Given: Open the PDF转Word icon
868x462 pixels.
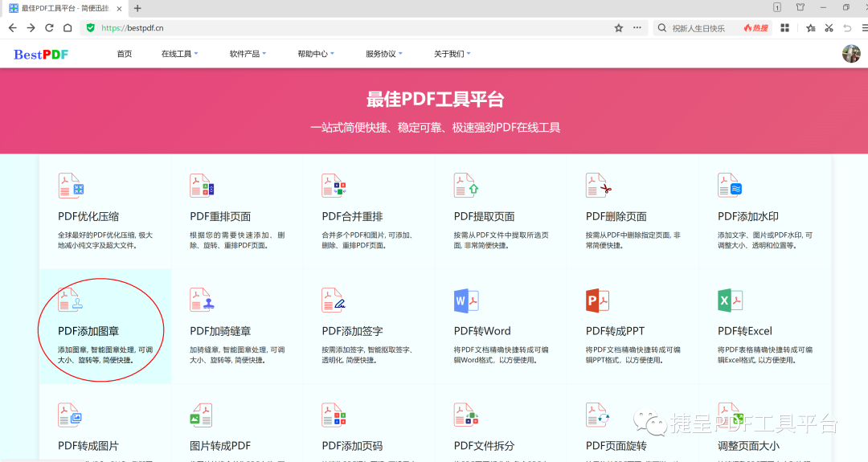Looking at the screenshot, I should [466, 301].
